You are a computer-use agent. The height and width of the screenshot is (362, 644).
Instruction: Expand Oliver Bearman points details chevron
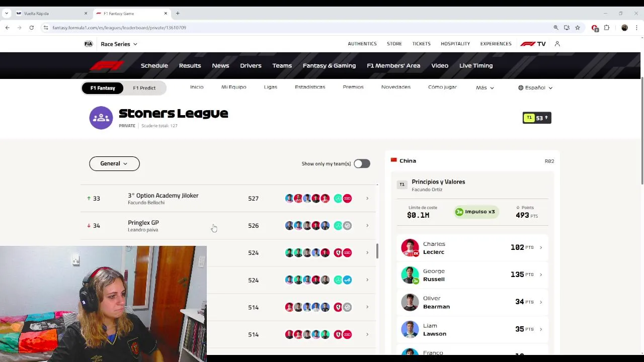pos(541,302)
